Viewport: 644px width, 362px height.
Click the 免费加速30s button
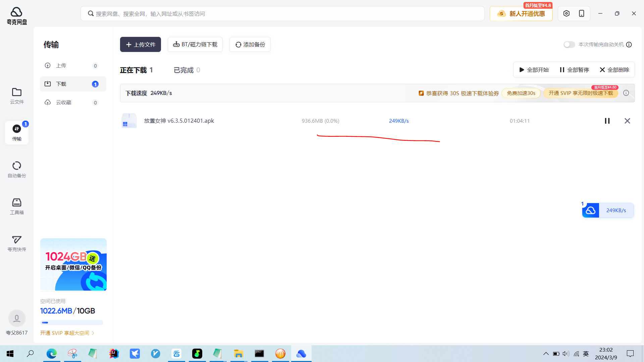tap(521, 93)
